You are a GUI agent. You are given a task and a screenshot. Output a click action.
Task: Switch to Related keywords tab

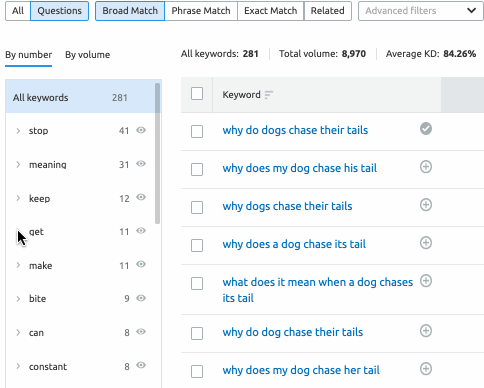pyautogui.click(x=328, y=11)
